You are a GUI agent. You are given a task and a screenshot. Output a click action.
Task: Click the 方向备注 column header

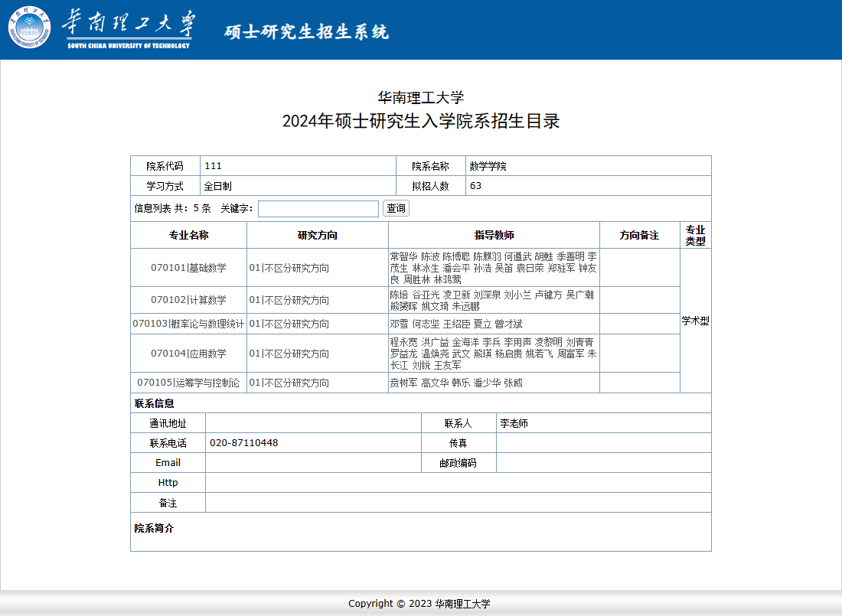(x=639, y=235)
